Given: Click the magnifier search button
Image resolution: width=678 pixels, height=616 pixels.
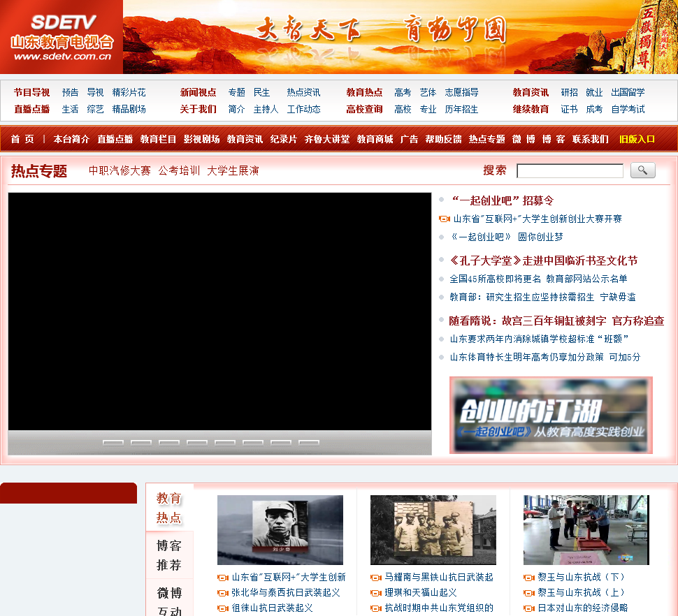Looking at the screenshot, I should pos(642,170).
